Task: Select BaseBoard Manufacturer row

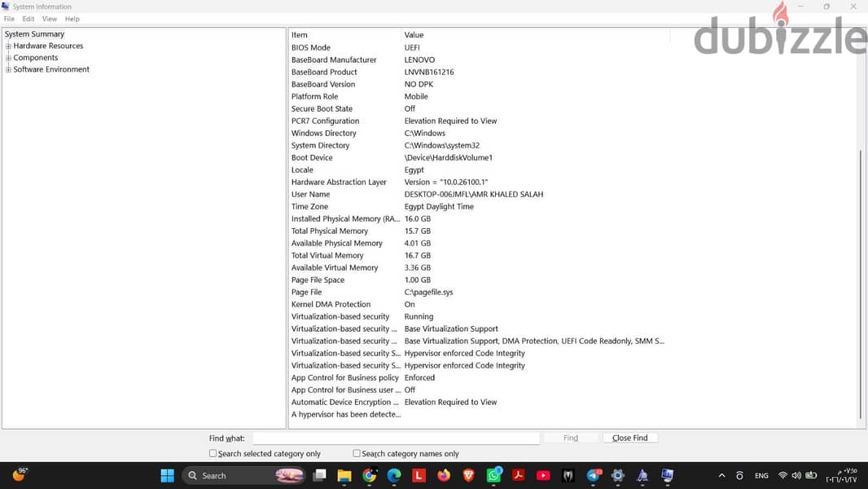Action: 479,59
